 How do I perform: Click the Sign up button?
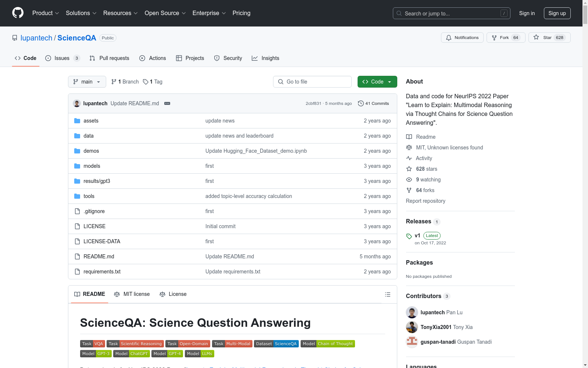[x=557, y=13]
